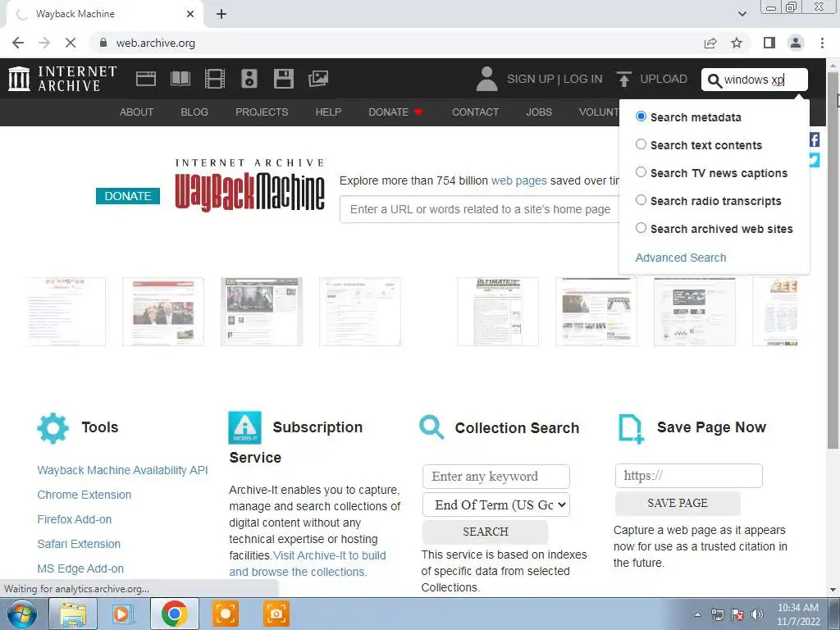Click the Archive-It subscription icon
Screen dimensions: 840x630
244,427
